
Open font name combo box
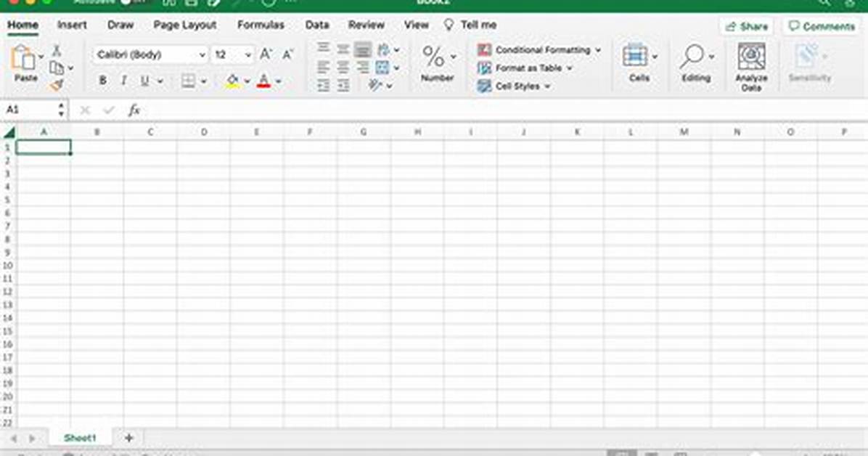(150, 54)
